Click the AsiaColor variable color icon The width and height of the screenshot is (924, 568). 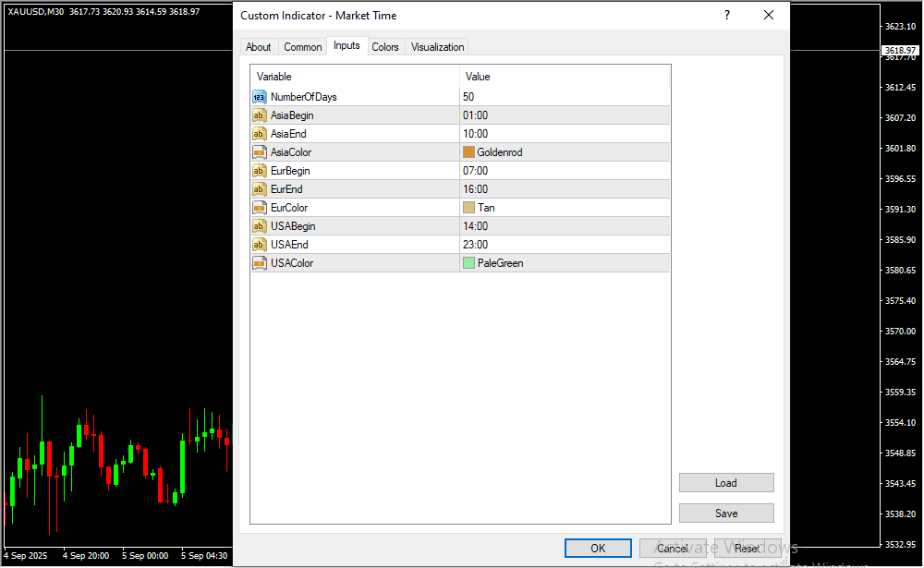point(260,152)
